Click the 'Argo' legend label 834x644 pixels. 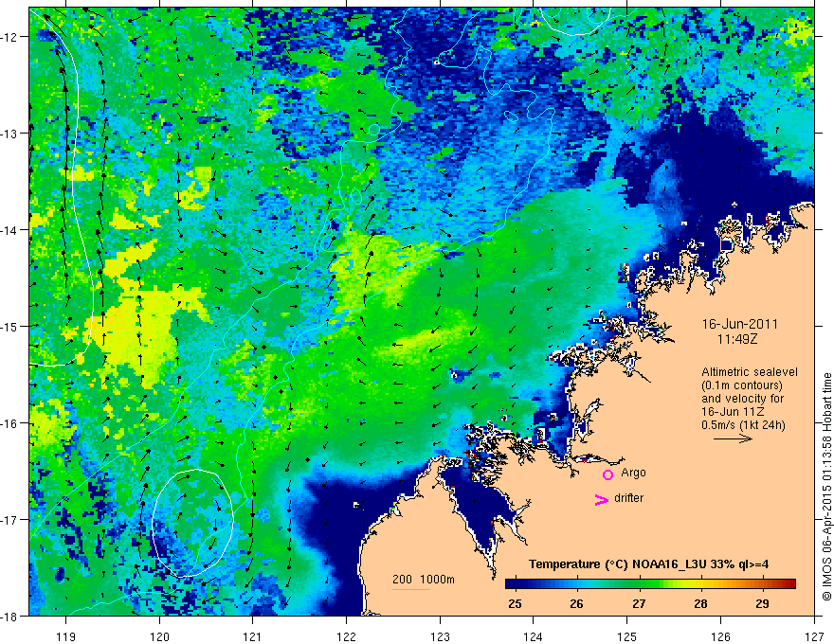(633, 473)
